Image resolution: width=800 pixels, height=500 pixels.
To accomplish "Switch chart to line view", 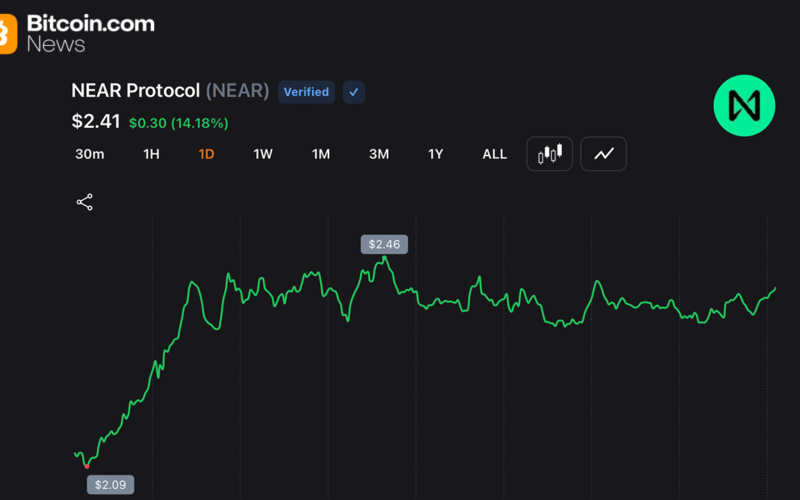I will (x=604, y=154).
